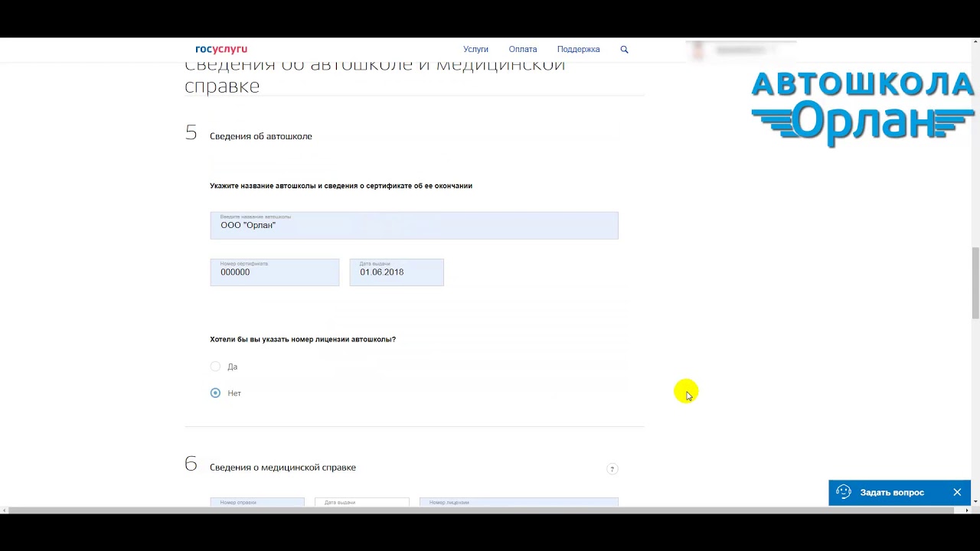Click the horizontal scrollbar at bottom
980x551 pixels.
[482, 510]
